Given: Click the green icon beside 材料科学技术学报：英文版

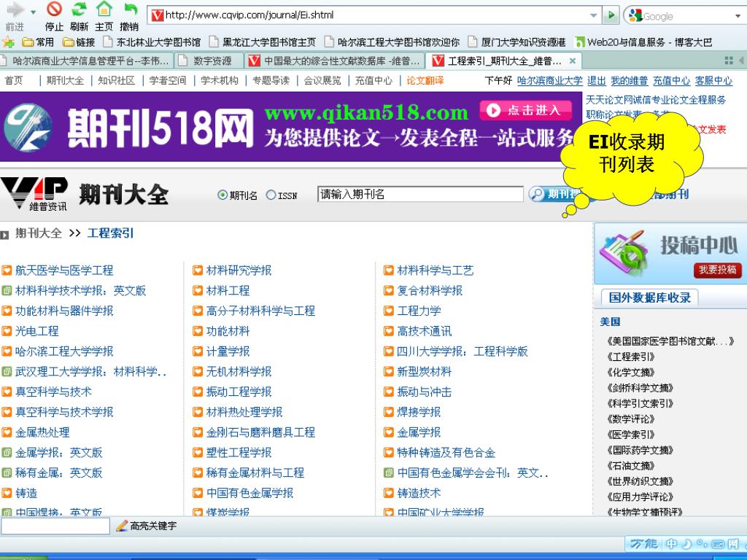Looking at the screenshot, I should [7, 290].
